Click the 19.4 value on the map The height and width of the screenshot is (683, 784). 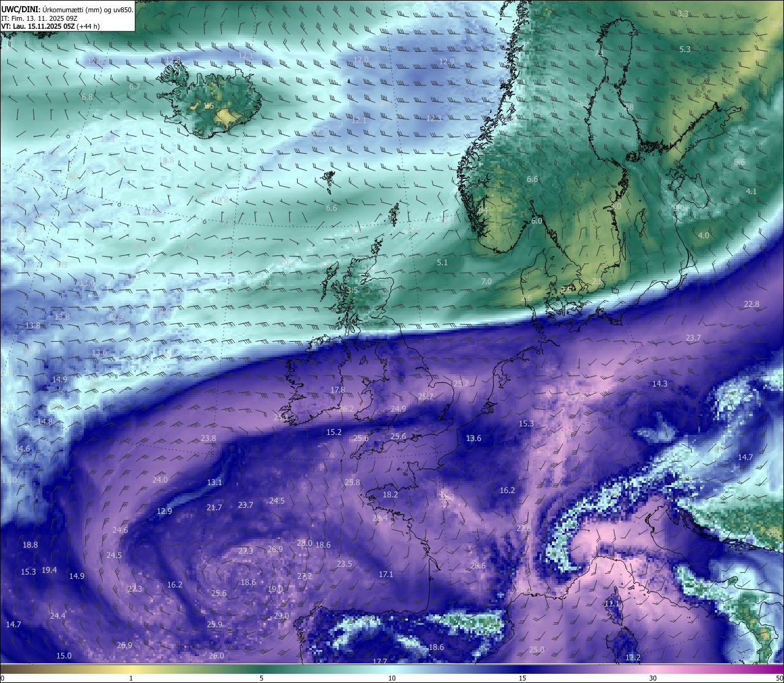click(x=49, y=570)
